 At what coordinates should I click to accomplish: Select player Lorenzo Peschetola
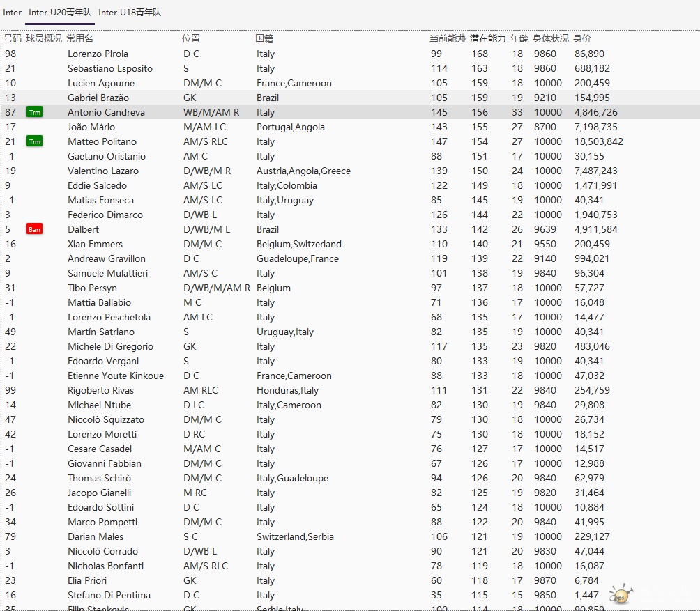pos(109,317)
